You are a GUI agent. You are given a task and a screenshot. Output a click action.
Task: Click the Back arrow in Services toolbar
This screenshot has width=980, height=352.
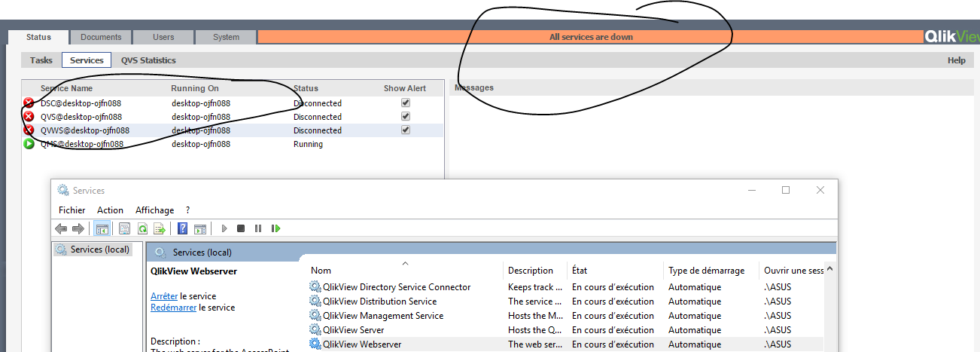61,228
